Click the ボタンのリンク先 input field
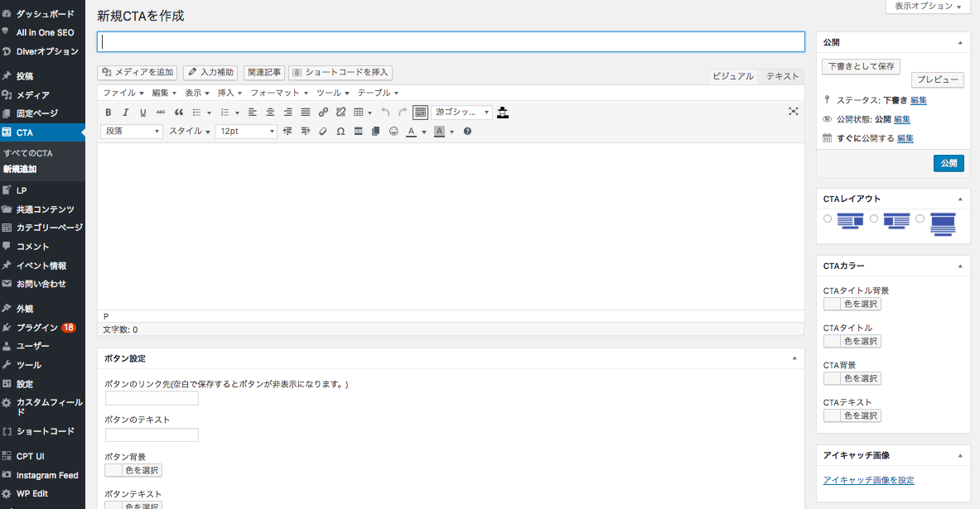Screen dimensions: 980x509 [152, 398]
